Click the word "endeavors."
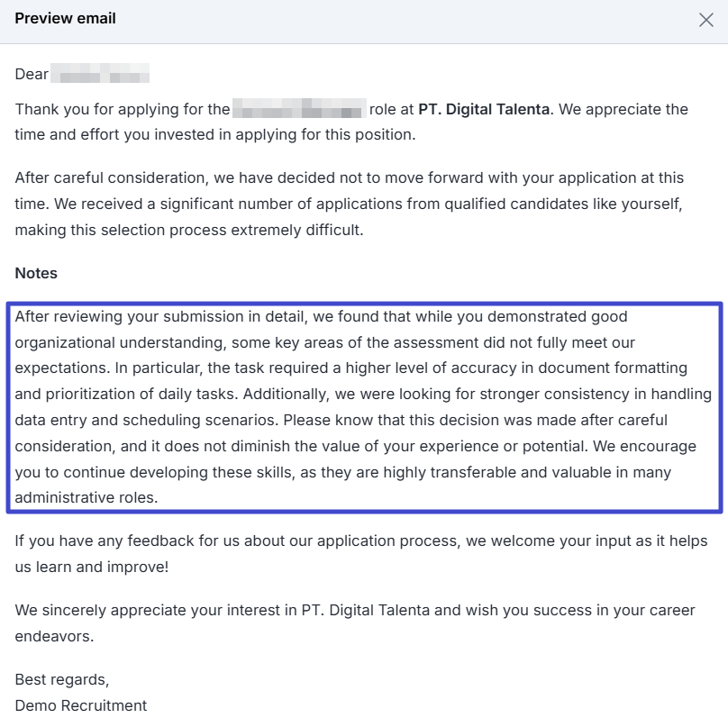Image resolution: width=728 pixels, height=727 pixels. pyautogui.click(x=54, y=636)
